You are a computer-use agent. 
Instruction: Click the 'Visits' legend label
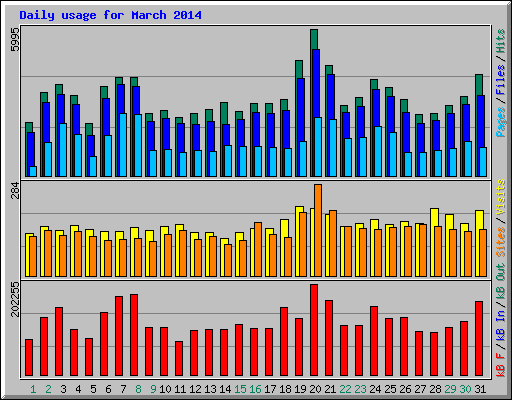(x=500, y=197)
